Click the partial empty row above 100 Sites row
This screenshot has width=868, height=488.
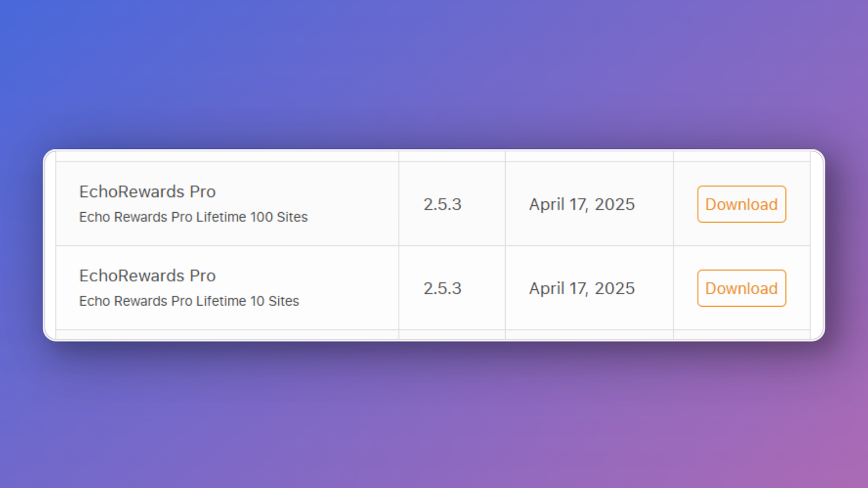point(433,156)
